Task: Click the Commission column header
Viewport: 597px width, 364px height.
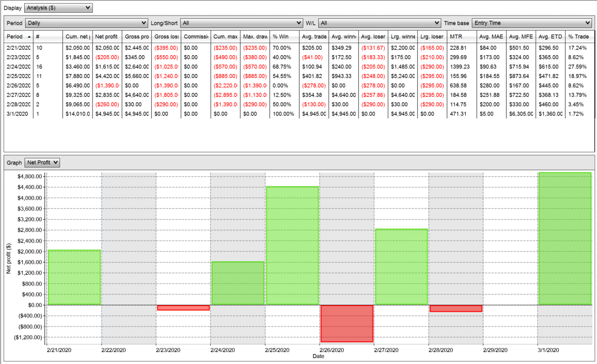Action: tap(196, 36)
